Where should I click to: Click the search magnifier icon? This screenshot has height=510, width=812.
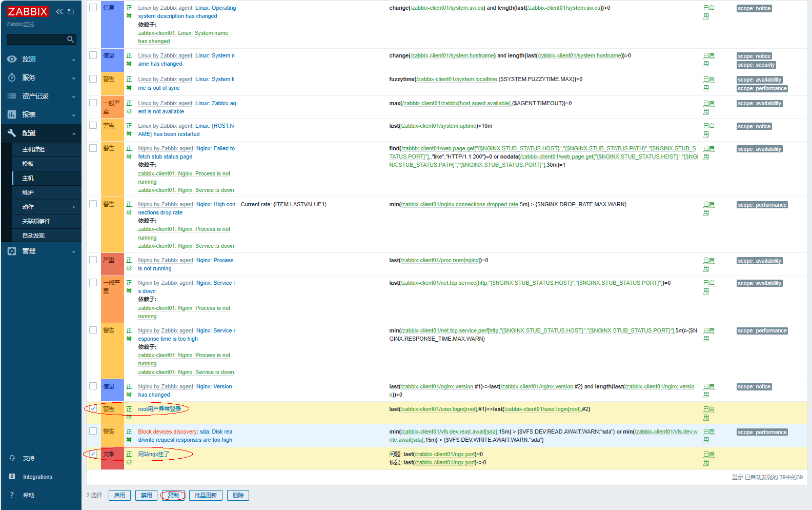(70, 40)
